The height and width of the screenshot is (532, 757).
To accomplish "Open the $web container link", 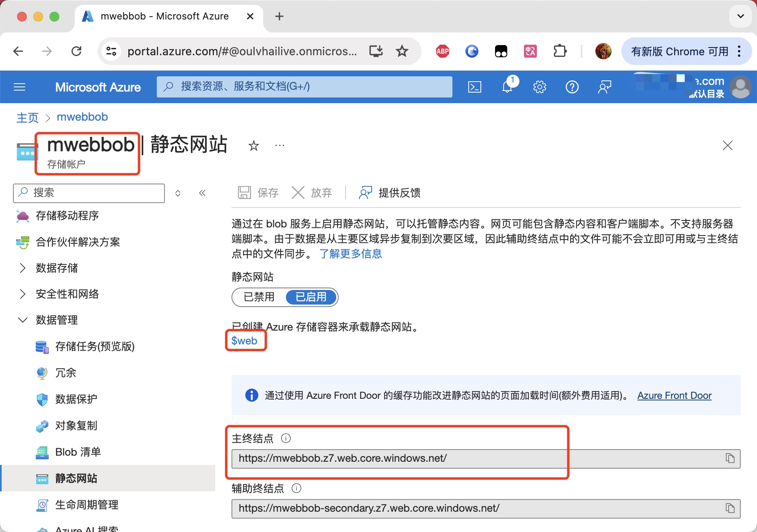I will (x=244, y=341).
